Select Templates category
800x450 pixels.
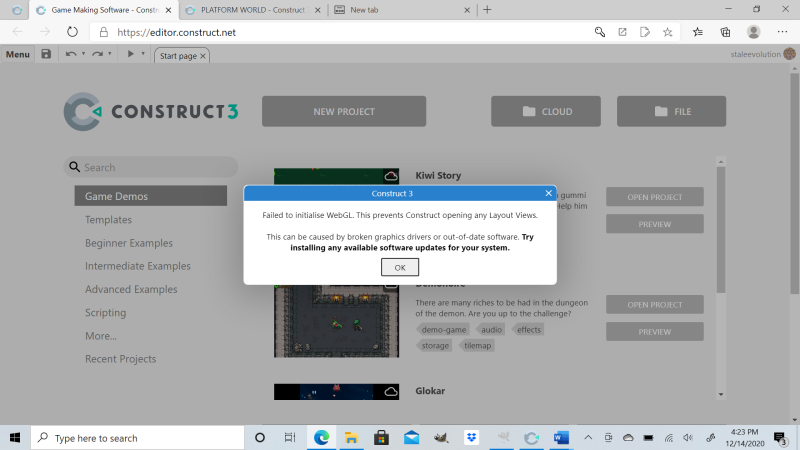click(x=108, y=219)
